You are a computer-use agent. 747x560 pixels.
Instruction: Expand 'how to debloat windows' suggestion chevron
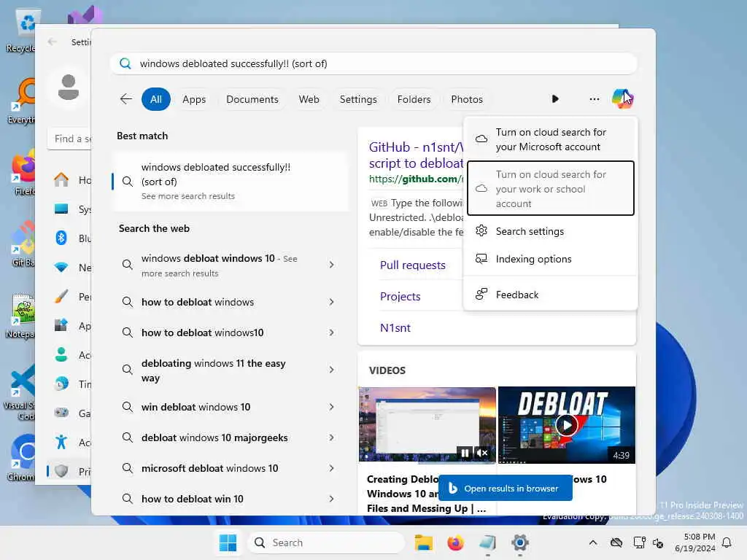(332, 302)
